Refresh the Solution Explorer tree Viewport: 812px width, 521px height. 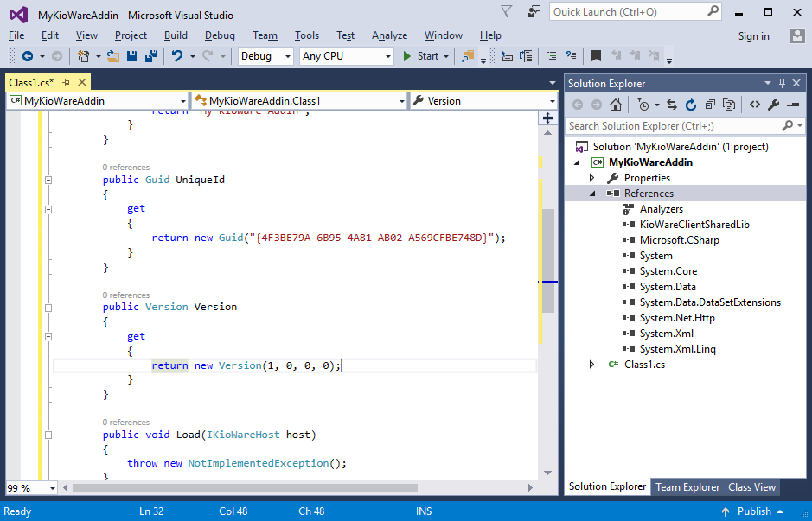691,105
